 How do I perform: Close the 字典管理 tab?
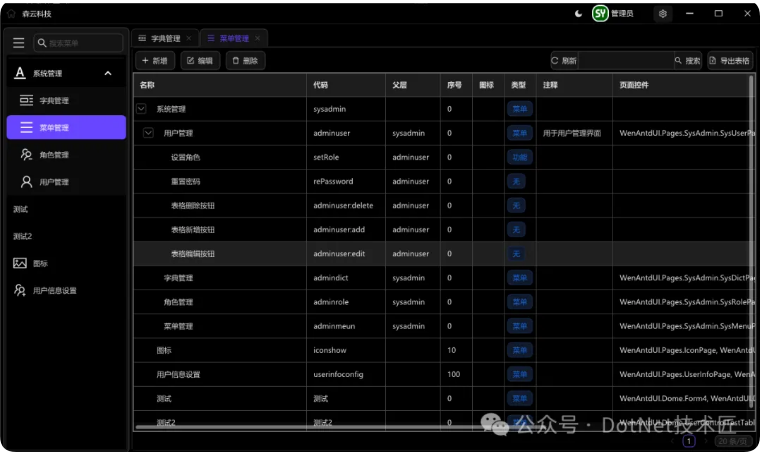189,38
